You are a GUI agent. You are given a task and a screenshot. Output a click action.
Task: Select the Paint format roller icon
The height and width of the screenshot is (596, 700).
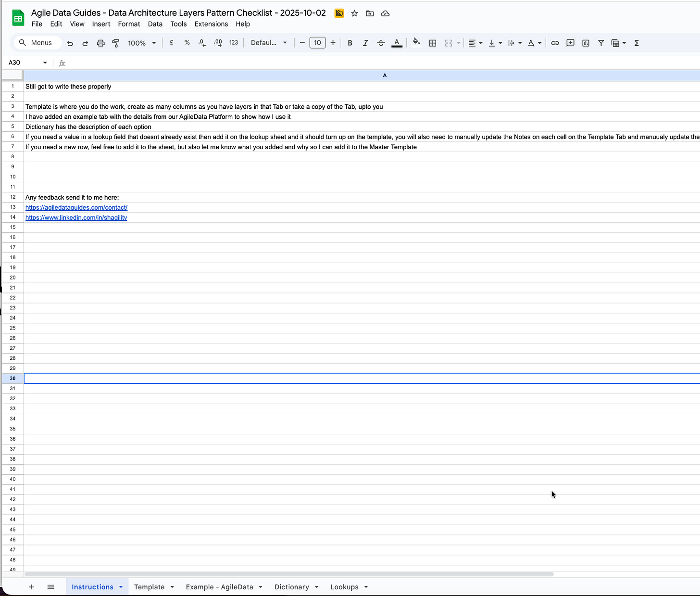(x=116, y=43)
